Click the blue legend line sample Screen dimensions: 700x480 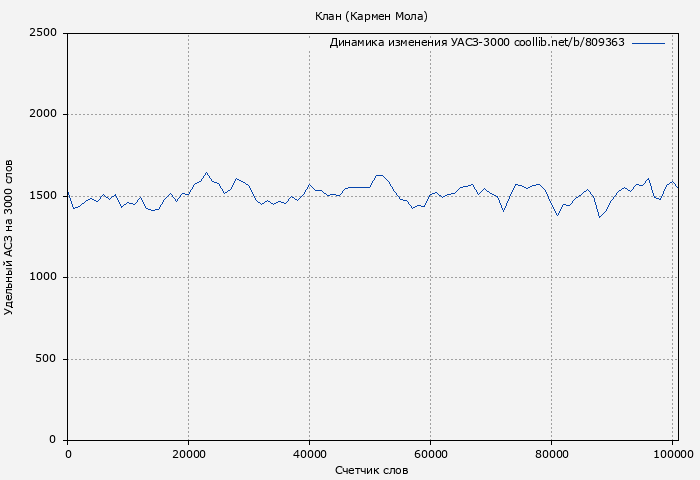pyautogui.click(x=648, y=43)
